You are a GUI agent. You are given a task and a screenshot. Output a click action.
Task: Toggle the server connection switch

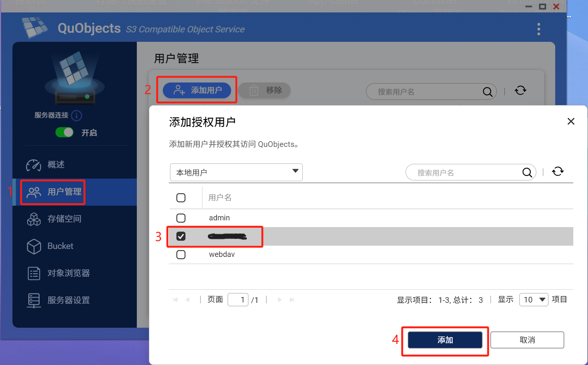click(x=64, y=132)
